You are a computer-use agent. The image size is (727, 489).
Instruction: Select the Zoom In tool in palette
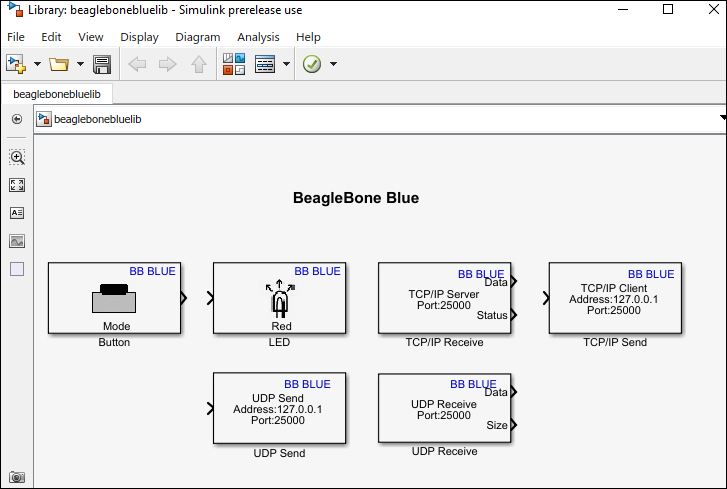[17, 157]
